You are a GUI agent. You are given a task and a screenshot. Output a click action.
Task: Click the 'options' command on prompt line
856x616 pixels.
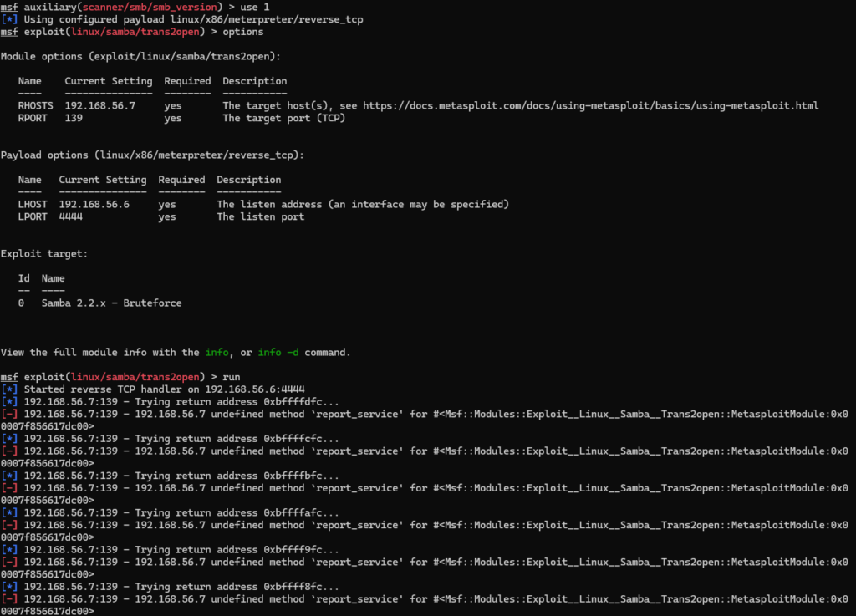(243, 32)
